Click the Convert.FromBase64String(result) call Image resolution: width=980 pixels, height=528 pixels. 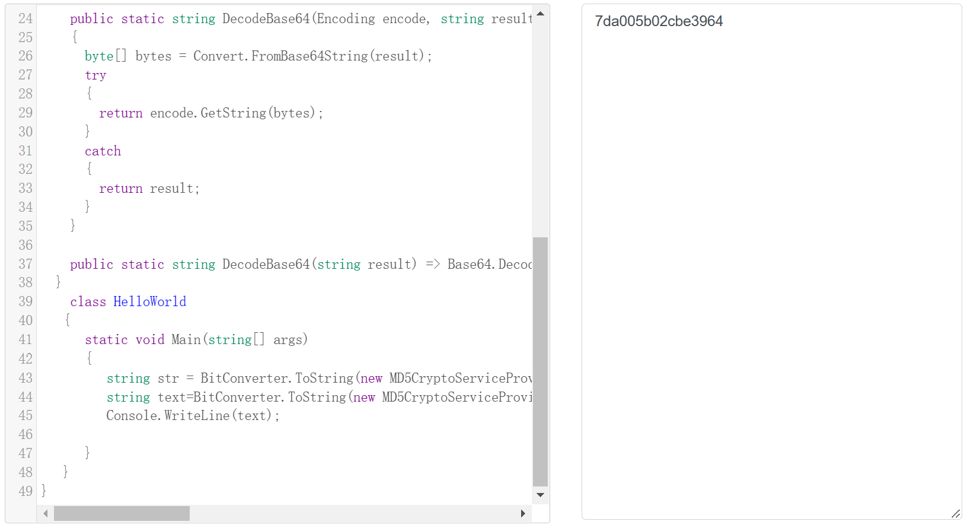pos(308,56)
